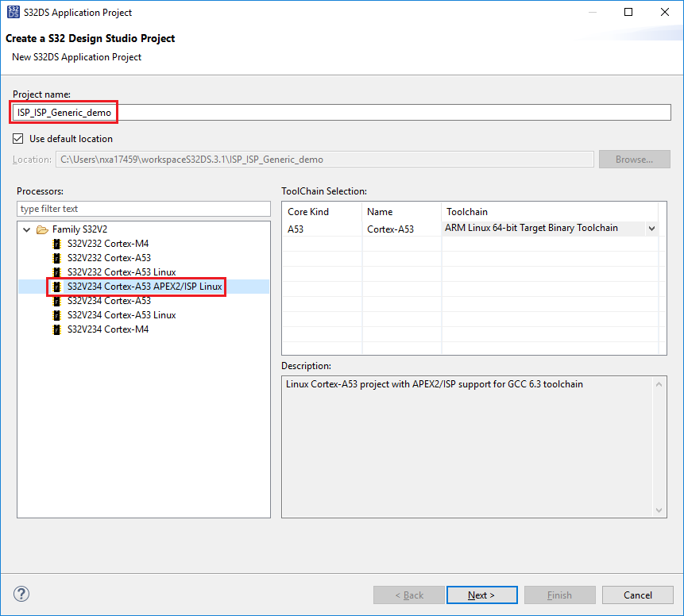Click the chip icon beside S32V232 Cortex-M4
Viewport: 684px width, 616px height.
tap(56, 244)
